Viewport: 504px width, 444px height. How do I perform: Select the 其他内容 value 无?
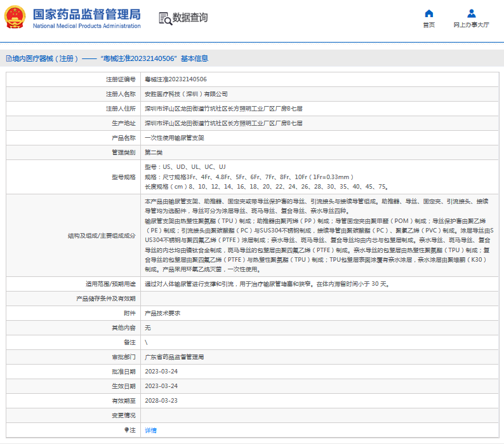point(147,328)
